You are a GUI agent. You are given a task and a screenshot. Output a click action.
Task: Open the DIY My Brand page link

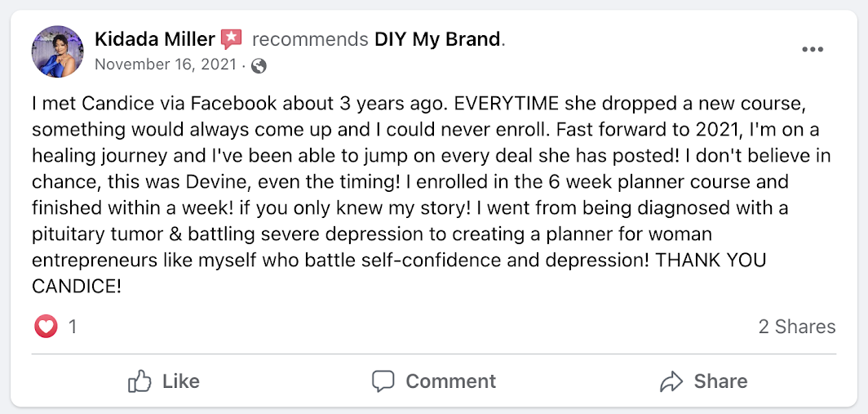point(437,39)
